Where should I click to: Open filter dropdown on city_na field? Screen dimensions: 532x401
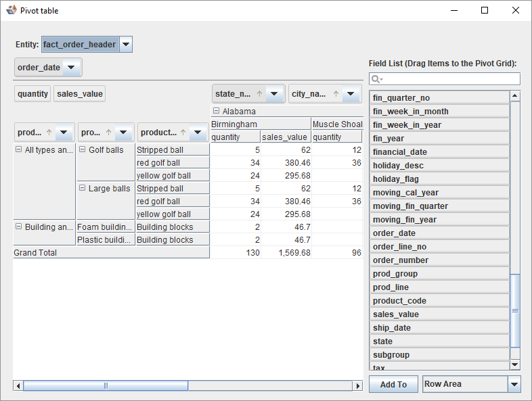[x=351, y=94]
